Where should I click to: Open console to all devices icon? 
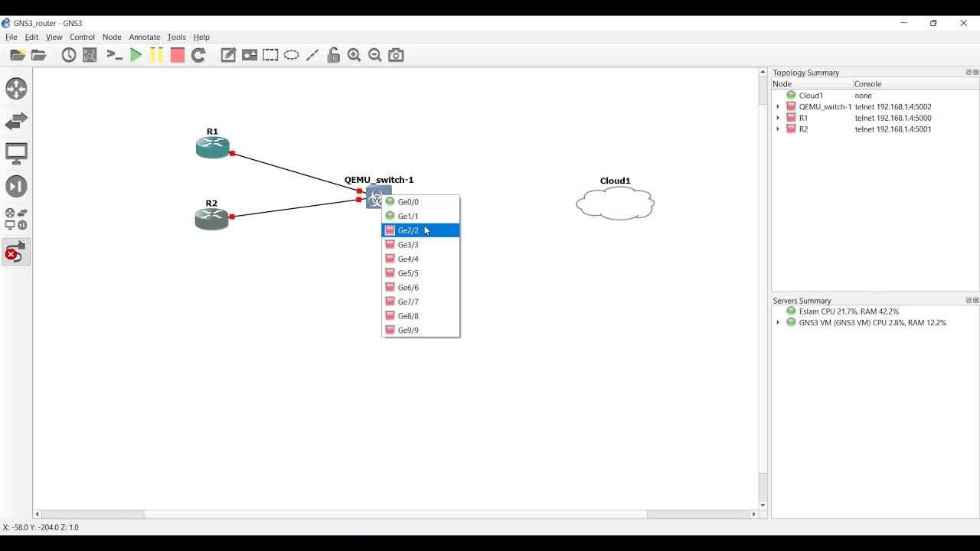pos(115,55)
